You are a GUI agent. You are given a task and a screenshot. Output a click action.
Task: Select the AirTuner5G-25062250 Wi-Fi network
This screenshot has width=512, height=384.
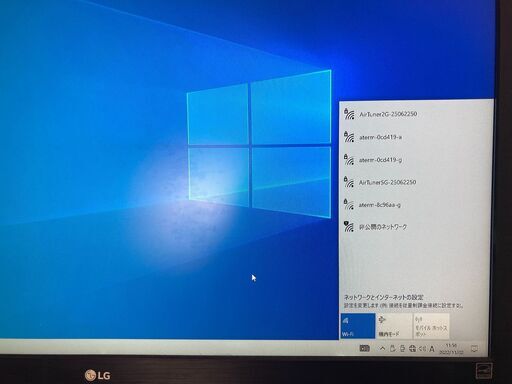416,182
